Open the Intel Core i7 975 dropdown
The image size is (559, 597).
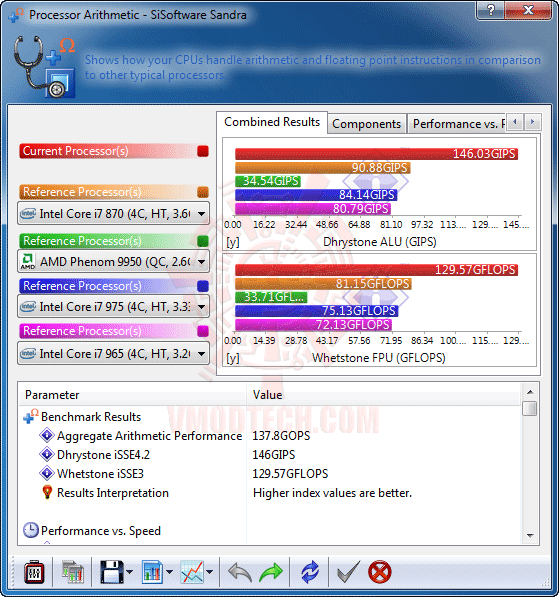[113, 306]
